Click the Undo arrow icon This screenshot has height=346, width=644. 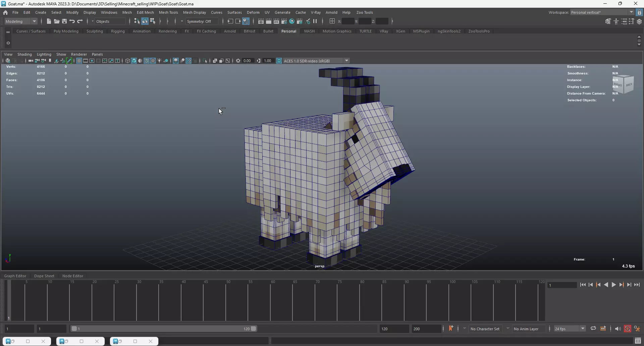(72, 21)
